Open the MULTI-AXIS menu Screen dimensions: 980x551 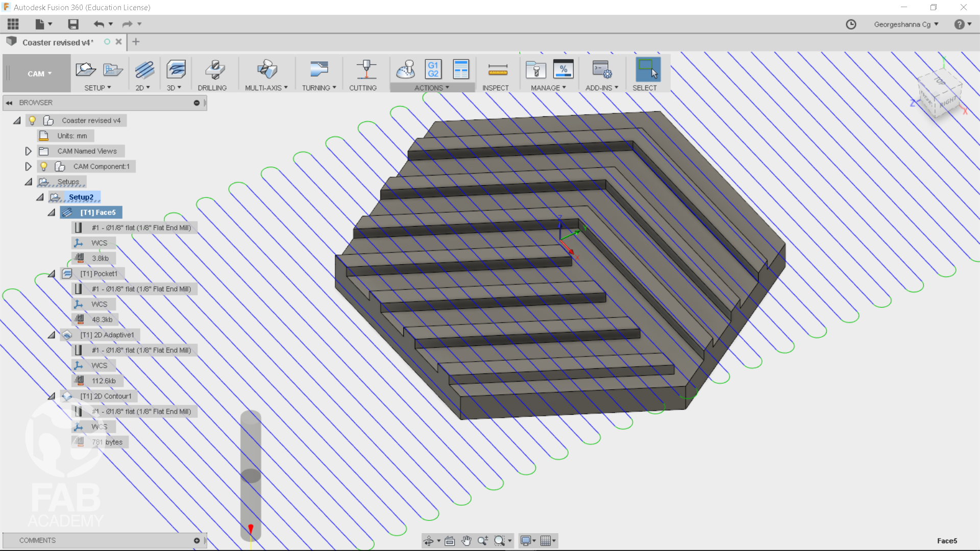(x=266, y=88)
